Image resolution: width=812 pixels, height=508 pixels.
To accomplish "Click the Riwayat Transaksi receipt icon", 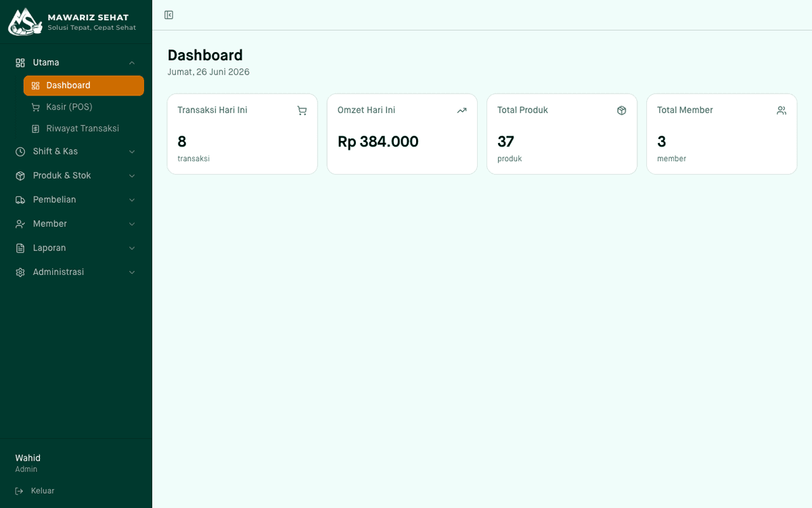I will 35,129.
